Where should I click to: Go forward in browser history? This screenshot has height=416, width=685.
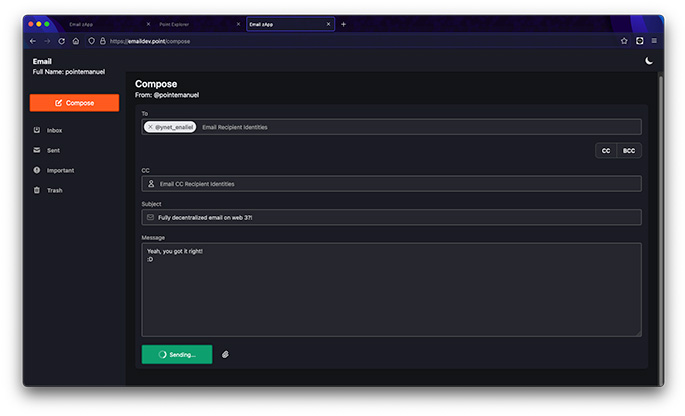[x=47, y=41]
